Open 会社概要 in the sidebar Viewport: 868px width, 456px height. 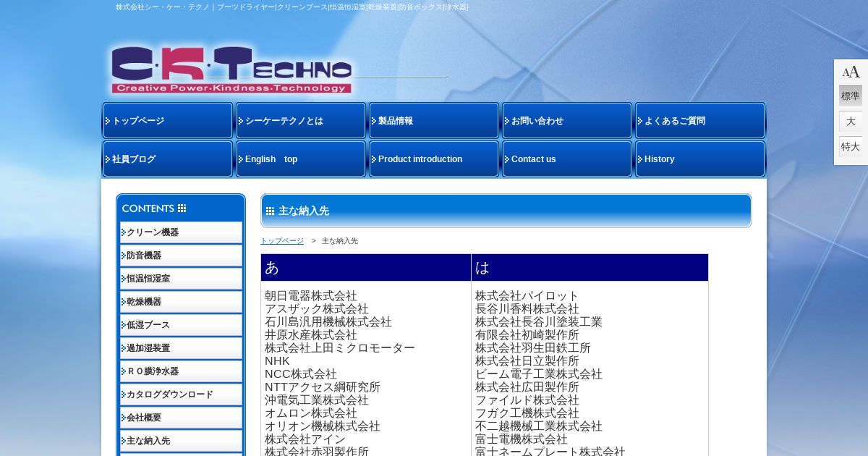point(181,418)
